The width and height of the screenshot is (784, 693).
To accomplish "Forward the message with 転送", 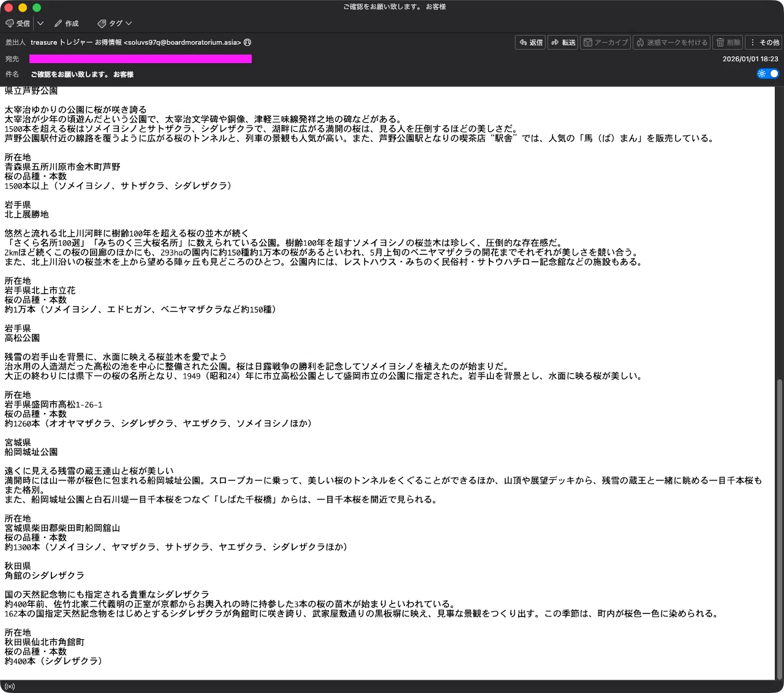I will (x=563, y=42).
